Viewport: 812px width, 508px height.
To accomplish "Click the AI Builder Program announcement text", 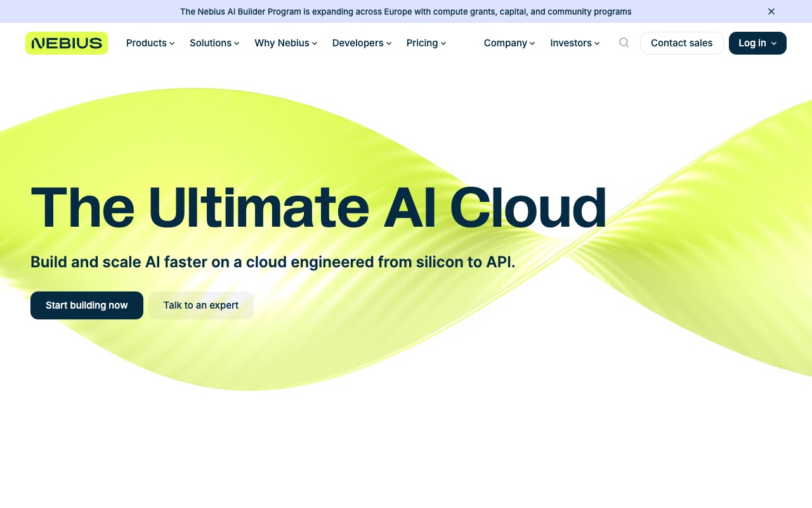I will (x=406, y=11).
